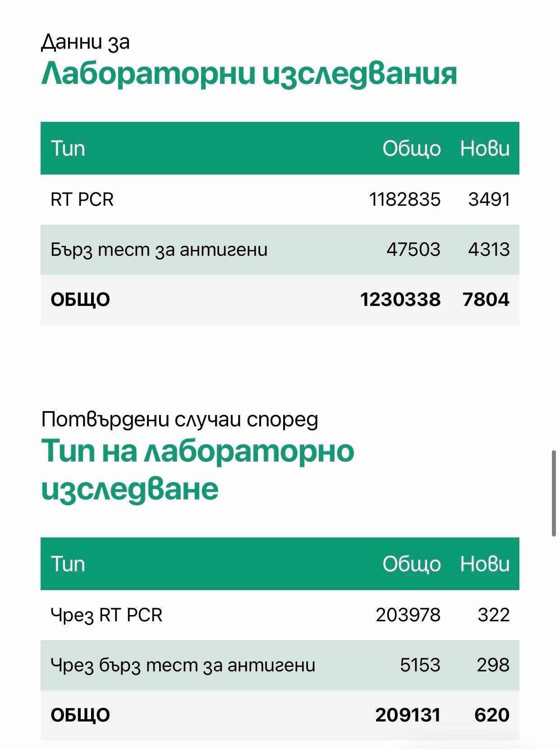Viewport: 560px width, 749px height.
Task: Click the confirmed cases total 209131
Action: click(x=408, y=715)
